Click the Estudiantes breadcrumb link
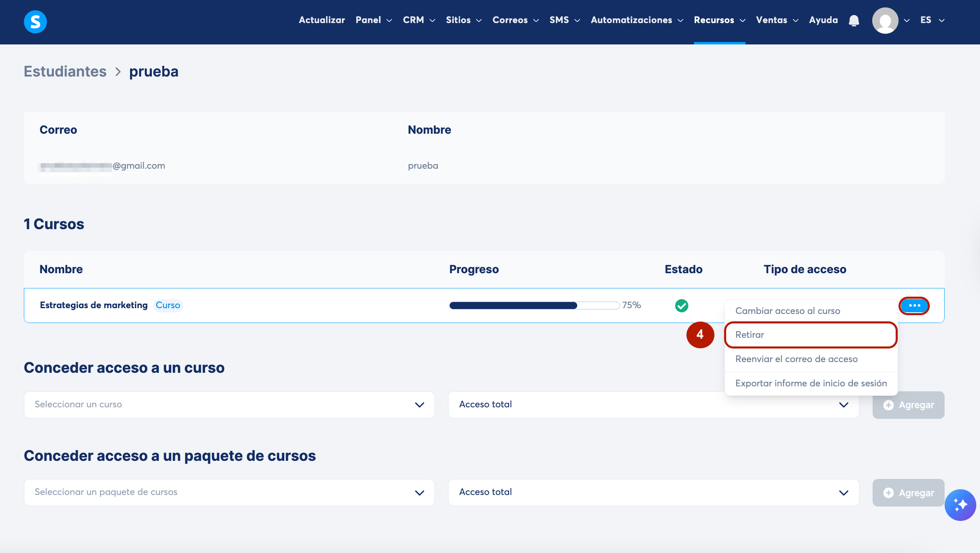980x553 pixels. 65,72
